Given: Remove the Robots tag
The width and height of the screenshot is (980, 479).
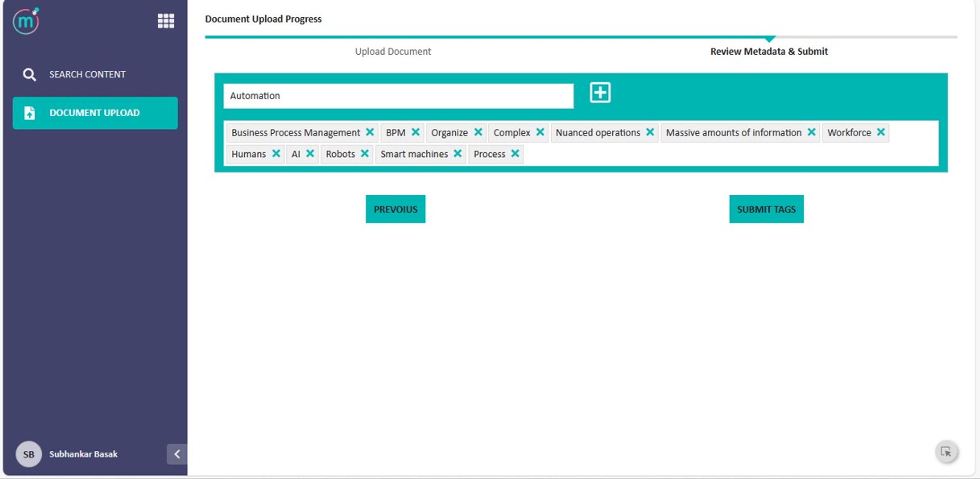Looking at the screenshot, I should (364, 153).
